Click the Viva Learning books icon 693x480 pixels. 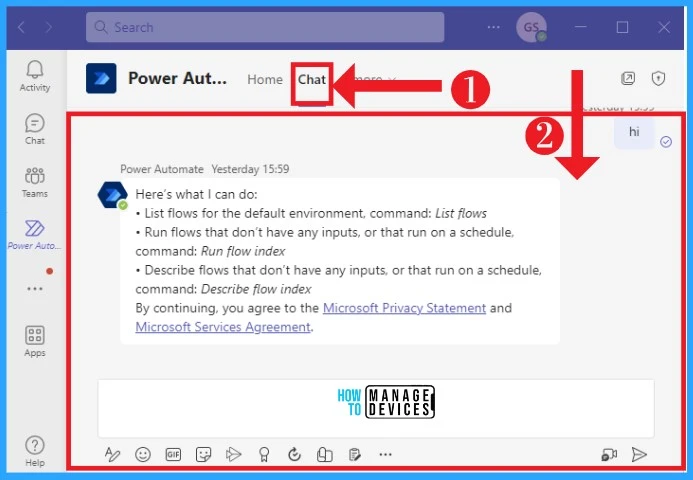pos(324,454)
